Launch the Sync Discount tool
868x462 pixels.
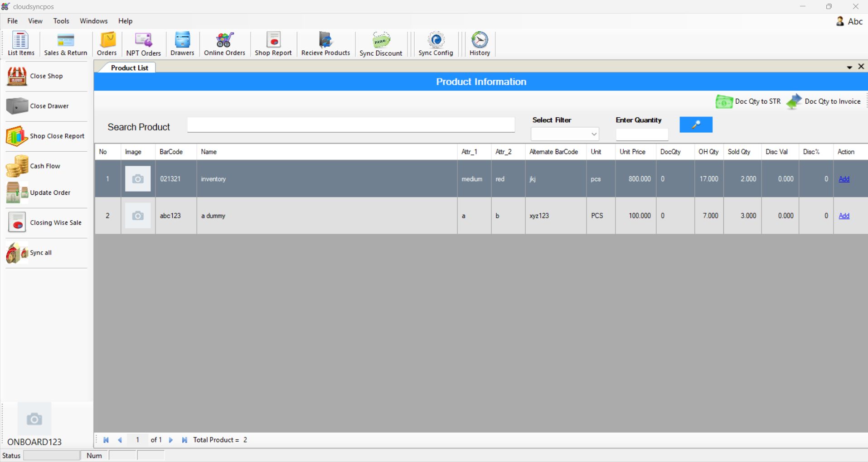pyautogui.click(x=381, y=44)
